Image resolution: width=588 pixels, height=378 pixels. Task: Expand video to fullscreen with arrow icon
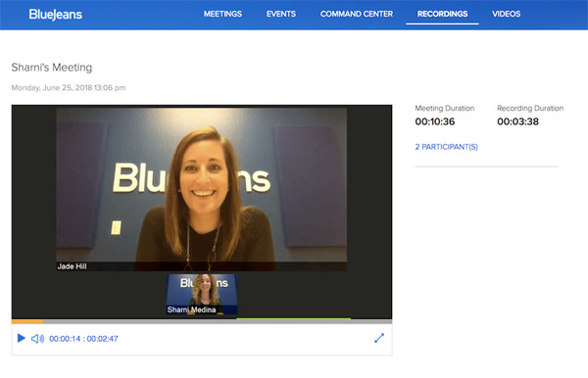pos(379,338)
